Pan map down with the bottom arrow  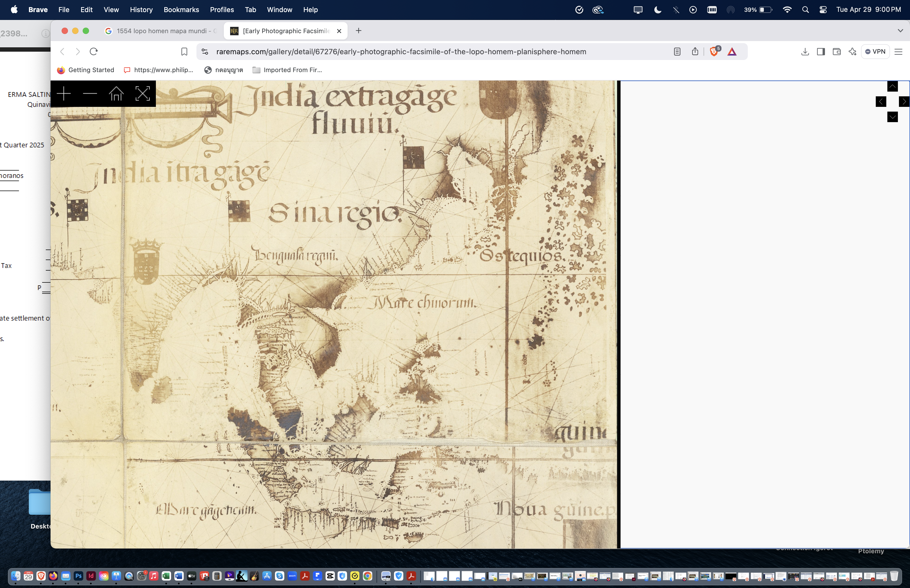[x=892, y=117]
